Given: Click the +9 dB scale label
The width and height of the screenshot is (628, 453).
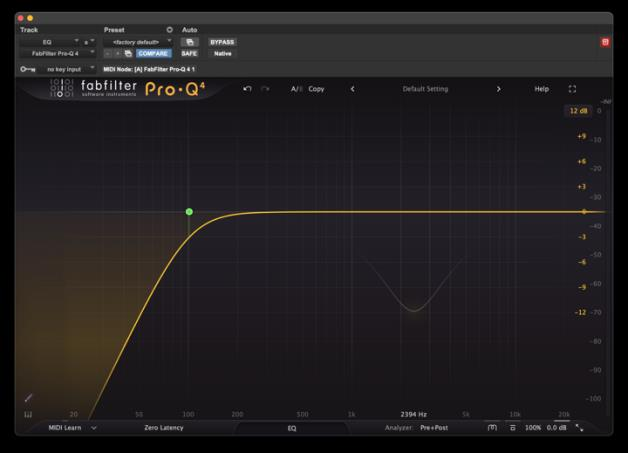Looking at the screenshot, I should click(x=582, y=136).
